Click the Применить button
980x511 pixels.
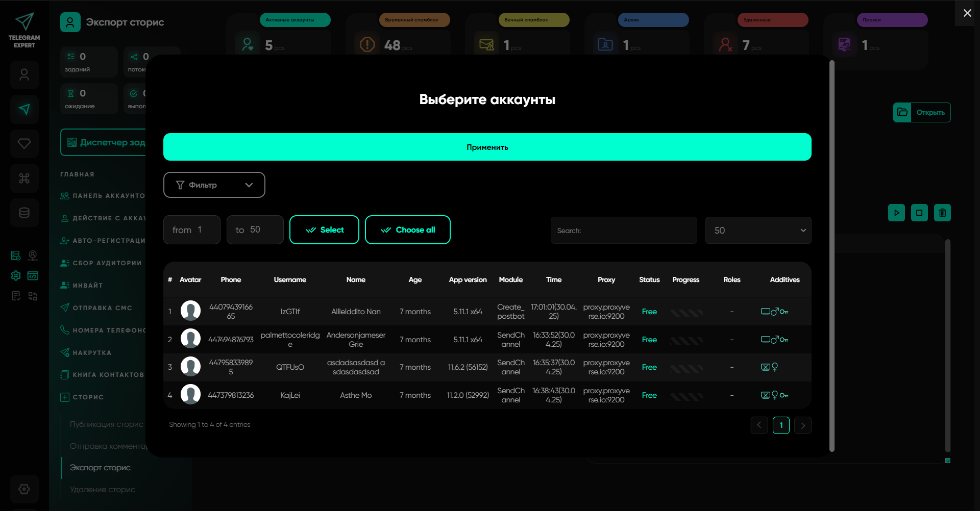click(x=487, y=147)
